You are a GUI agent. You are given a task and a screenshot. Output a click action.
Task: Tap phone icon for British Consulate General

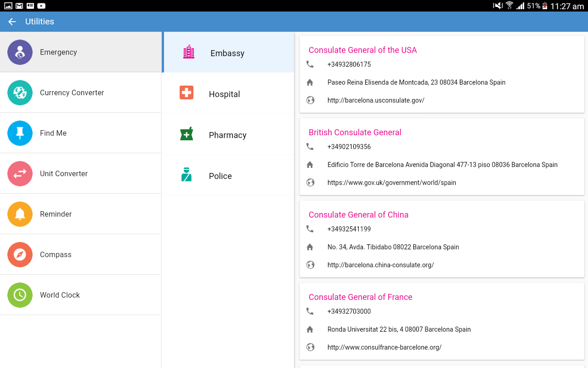tap(310, 147)
